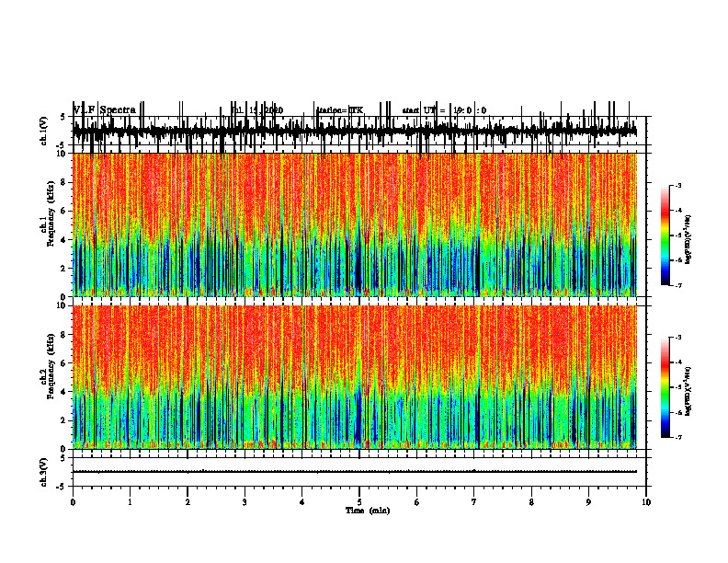Click the "Time (min)" axis title
Screen dimensions: 728x563
tap(368, 511)
